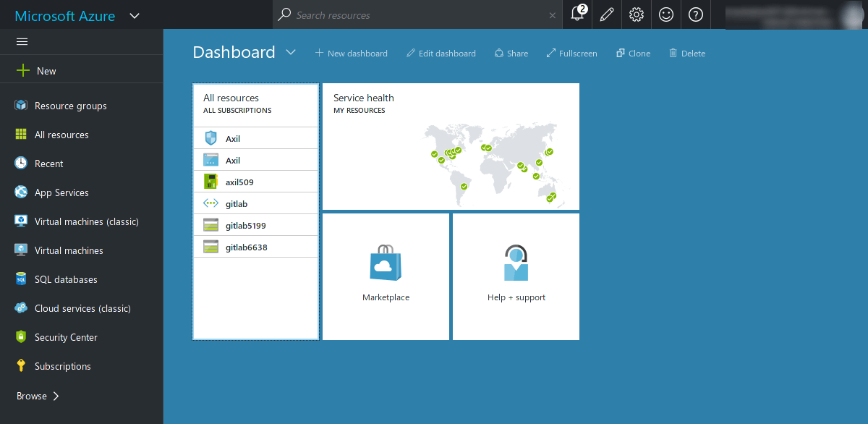
Task: Click the feedback smiley icon
Action: 665,14
